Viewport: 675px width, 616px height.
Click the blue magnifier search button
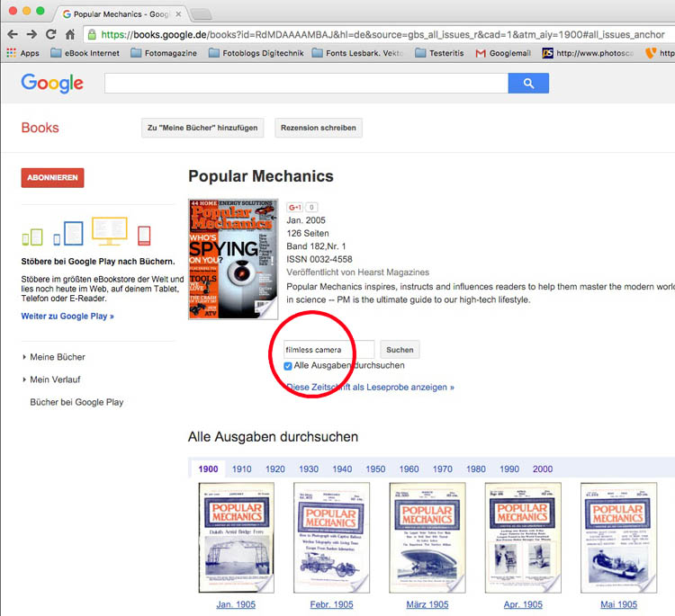point(528,83)
